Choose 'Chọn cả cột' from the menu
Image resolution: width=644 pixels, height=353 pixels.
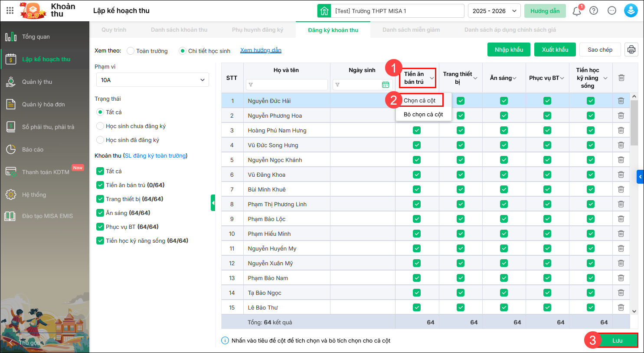coord(419,100)
